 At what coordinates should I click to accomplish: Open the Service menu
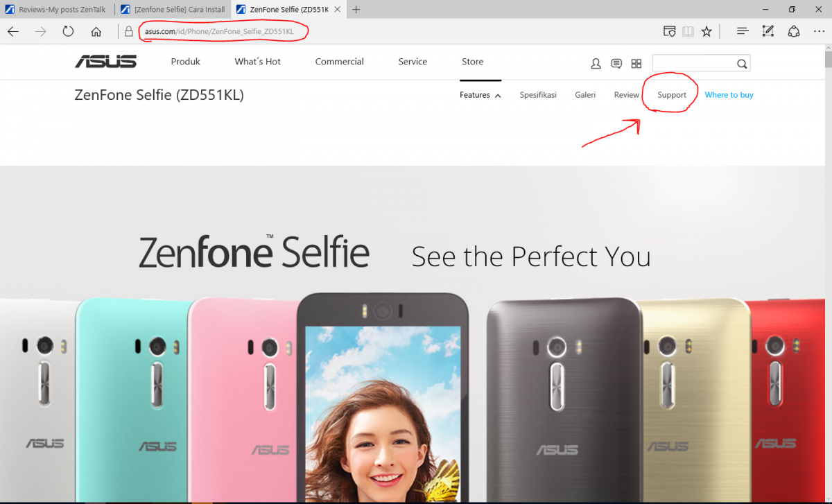(x=413, y=62)
